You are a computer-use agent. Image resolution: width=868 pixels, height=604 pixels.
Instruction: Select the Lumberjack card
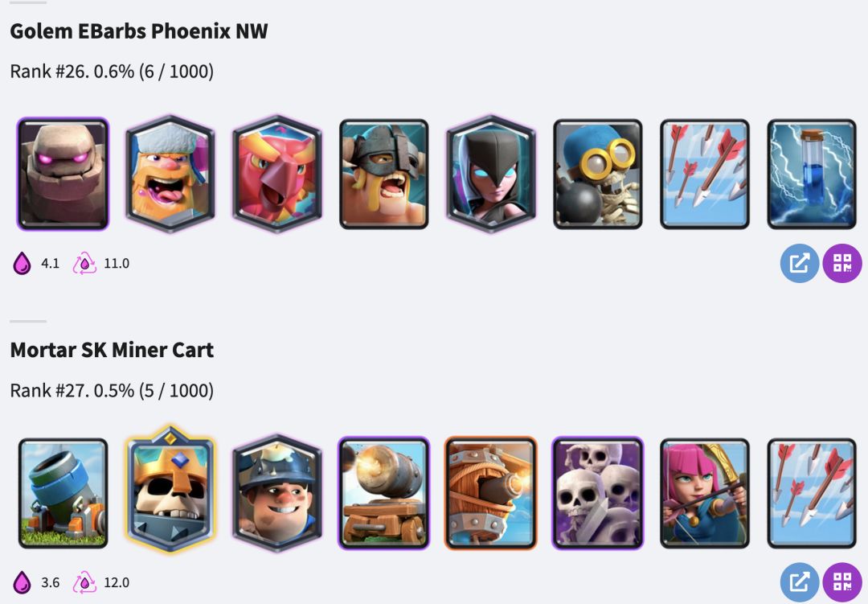(170, 174)
